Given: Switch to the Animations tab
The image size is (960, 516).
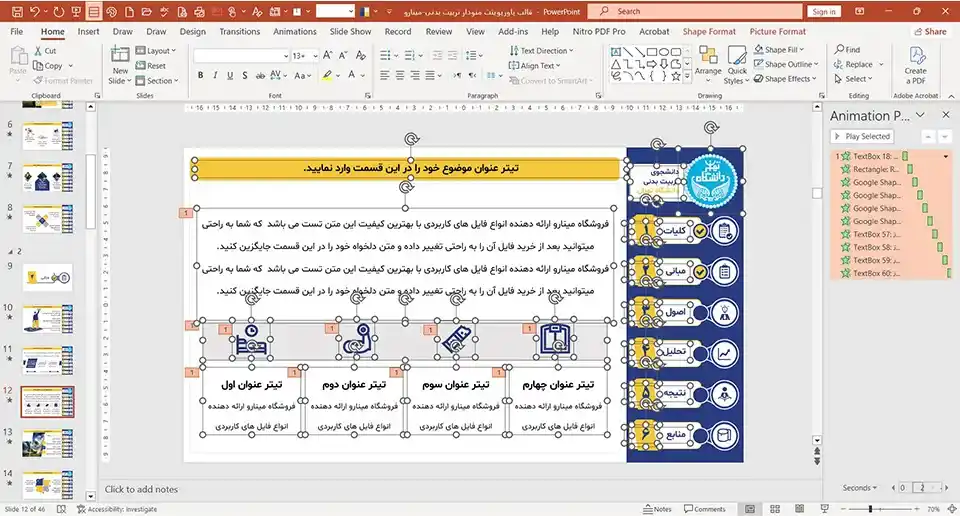Looking at the screenshot, I should 294,31.
